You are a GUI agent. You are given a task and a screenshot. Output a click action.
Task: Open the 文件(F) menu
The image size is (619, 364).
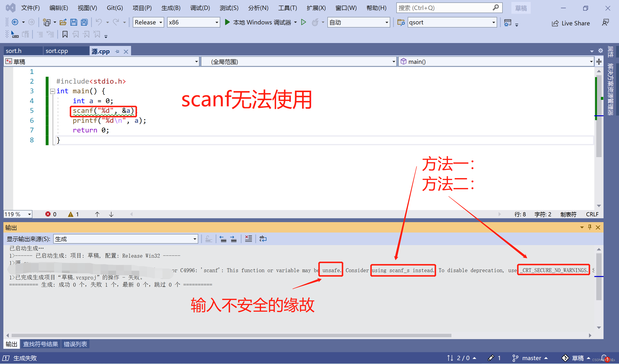coord(30,8)
